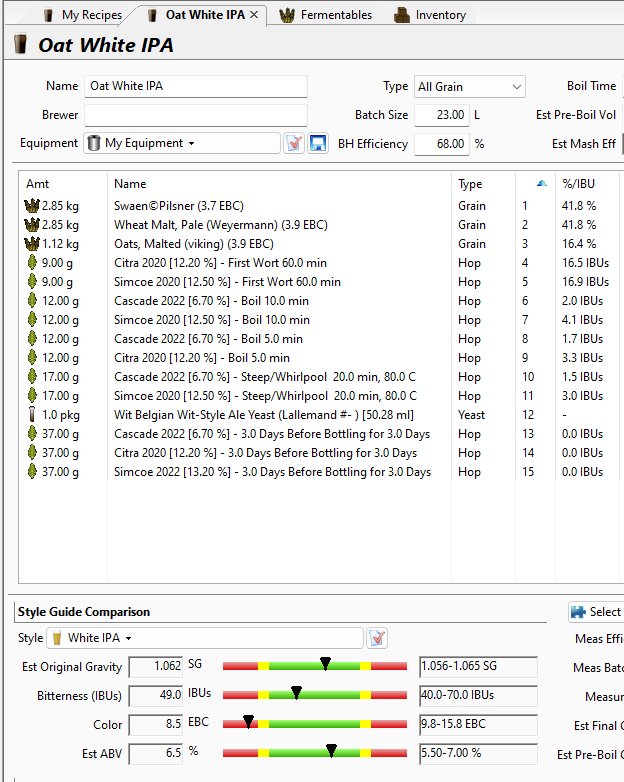Click the Bitterness IBUs gauge marker

coord(297,692)
